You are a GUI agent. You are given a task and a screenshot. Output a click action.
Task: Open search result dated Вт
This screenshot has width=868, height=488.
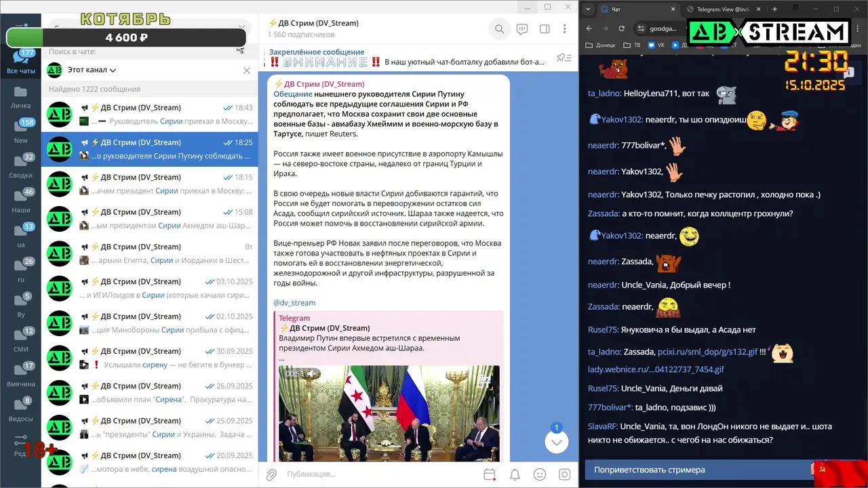coord(150,253)
